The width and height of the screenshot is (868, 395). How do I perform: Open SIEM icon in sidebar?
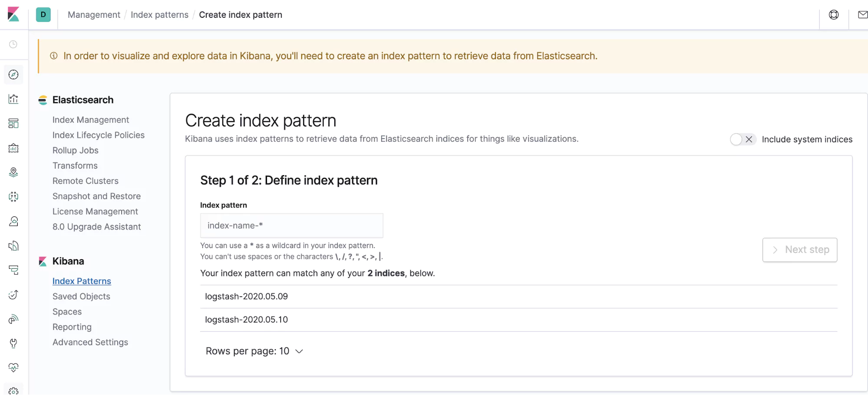tap(13, 319)
